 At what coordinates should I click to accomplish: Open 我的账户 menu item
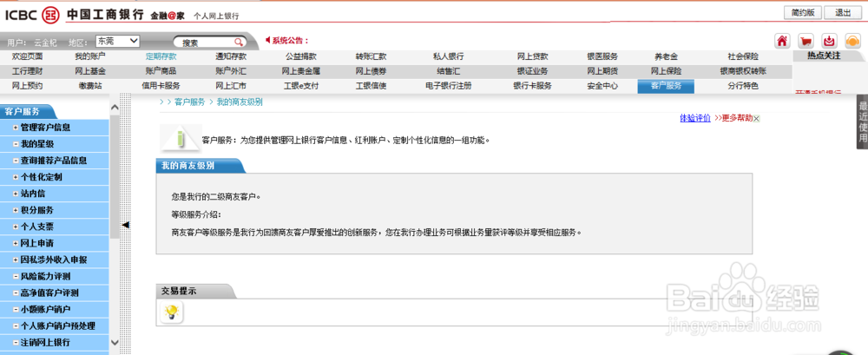(90, 56)
